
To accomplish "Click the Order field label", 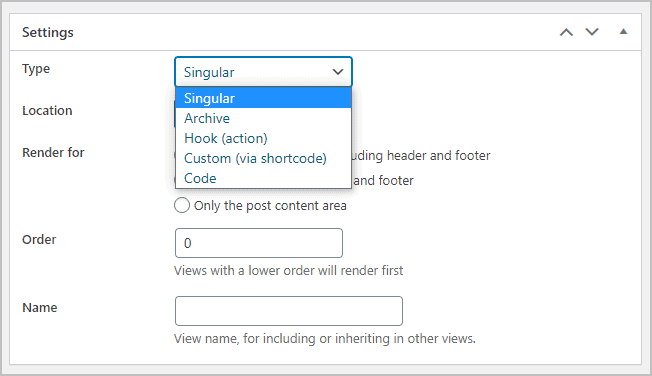I will click(x=39, y=240).
